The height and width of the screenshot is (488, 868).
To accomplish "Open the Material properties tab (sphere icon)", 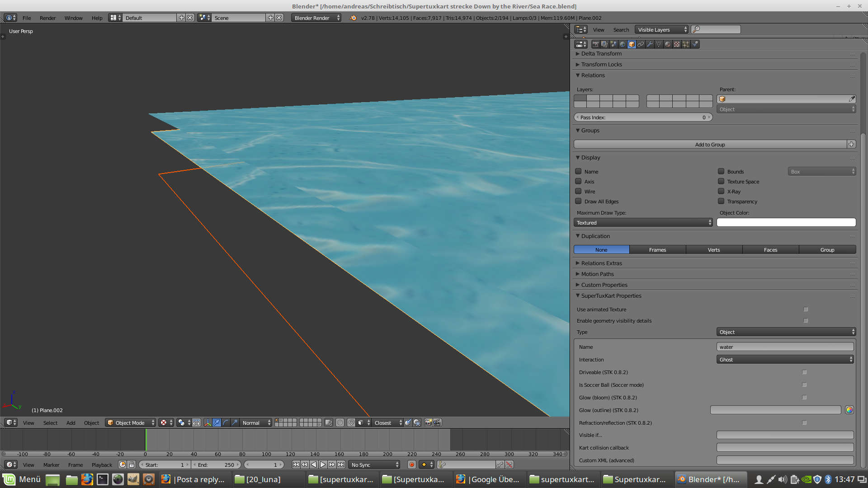I will click(x=668, y=44).
